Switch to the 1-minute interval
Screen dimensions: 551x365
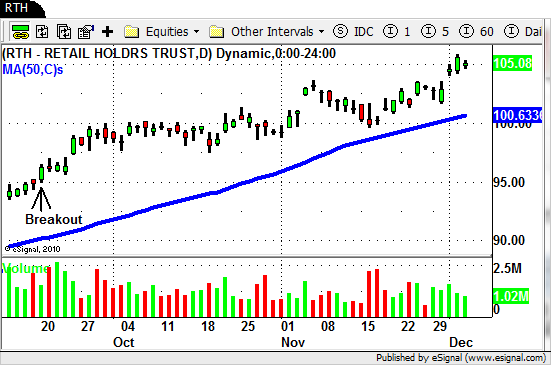click(397, 32)
